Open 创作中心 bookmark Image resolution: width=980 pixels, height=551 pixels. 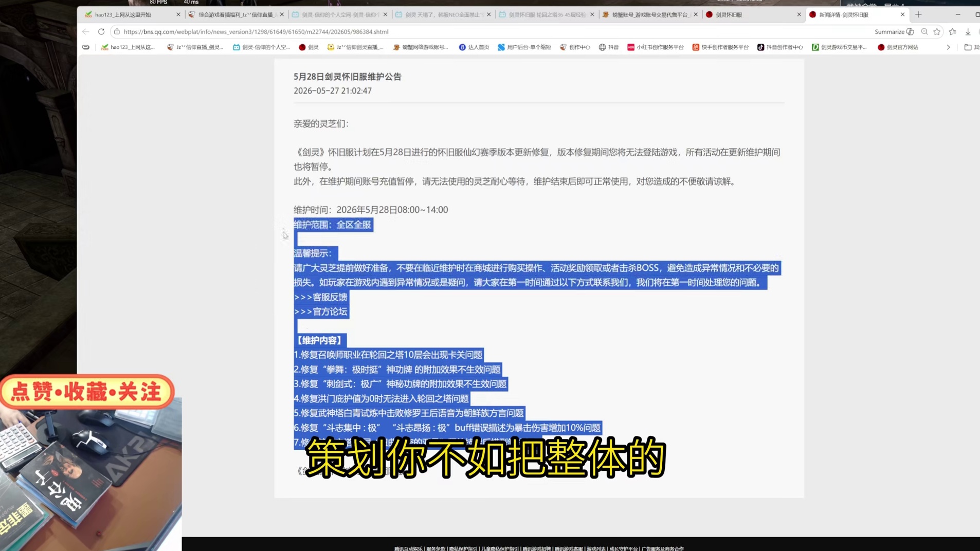pyautogui.click(x=575, y=47)
